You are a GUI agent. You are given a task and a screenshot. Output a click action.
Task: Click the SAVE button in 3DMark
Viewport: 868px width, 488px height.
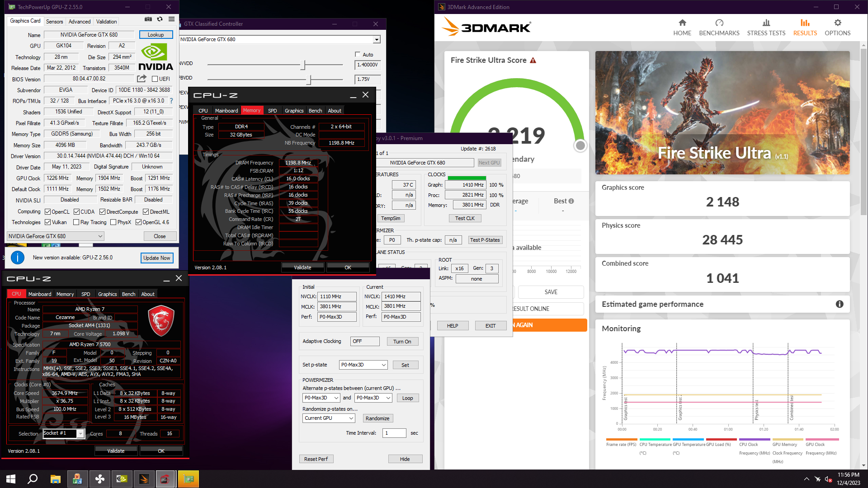pyautogui.click(x=551, y=292)
